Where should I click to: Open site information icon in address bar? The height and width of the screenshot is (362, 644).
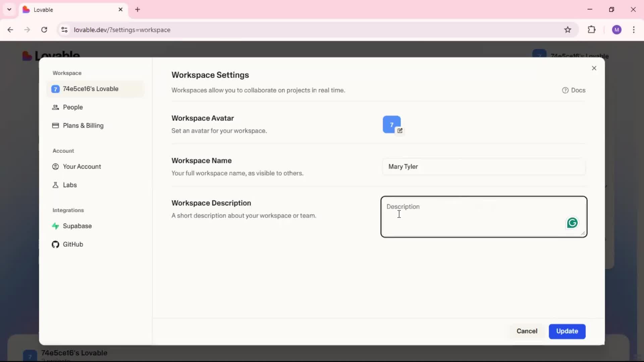tap(64, 30)
